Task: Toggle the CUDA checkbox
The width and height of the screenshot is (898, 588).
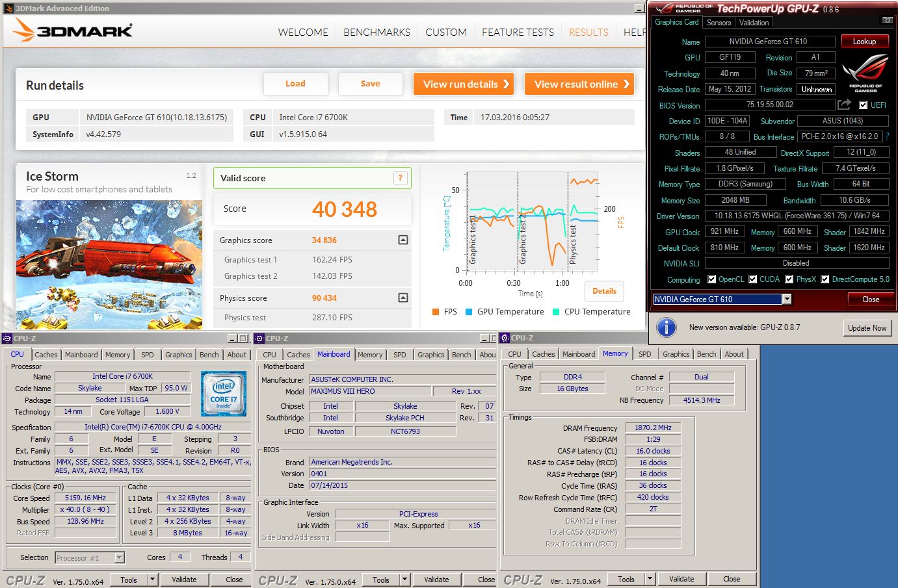Action: [x=753, y=279]
